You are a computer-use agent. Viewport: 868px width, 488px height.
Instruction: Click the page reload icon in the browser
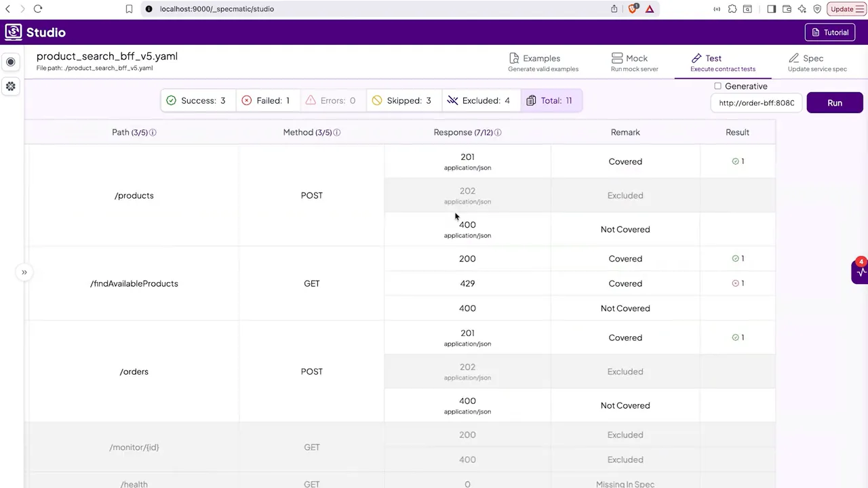point(38,9)
